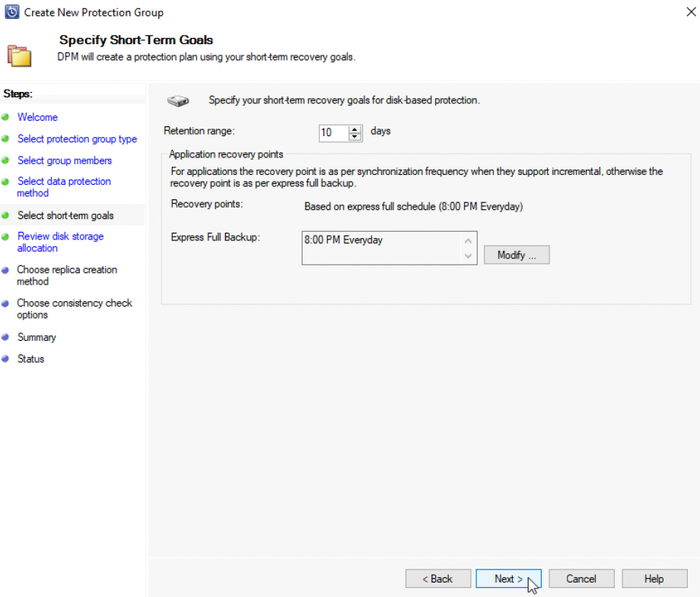
Task: Decrement the retention range value
Action: [354, 135]
